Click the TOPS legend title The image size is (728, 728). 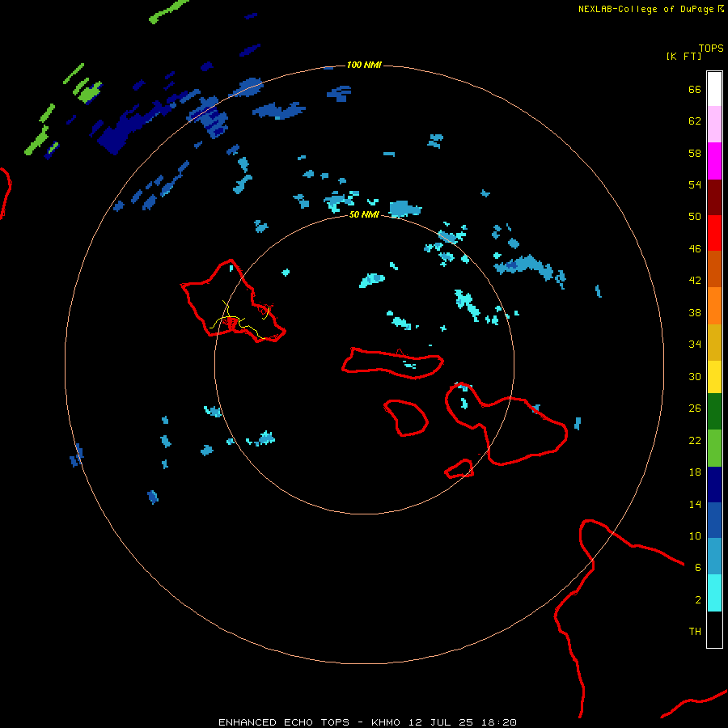pyautogui.click(x=711, y=48)
